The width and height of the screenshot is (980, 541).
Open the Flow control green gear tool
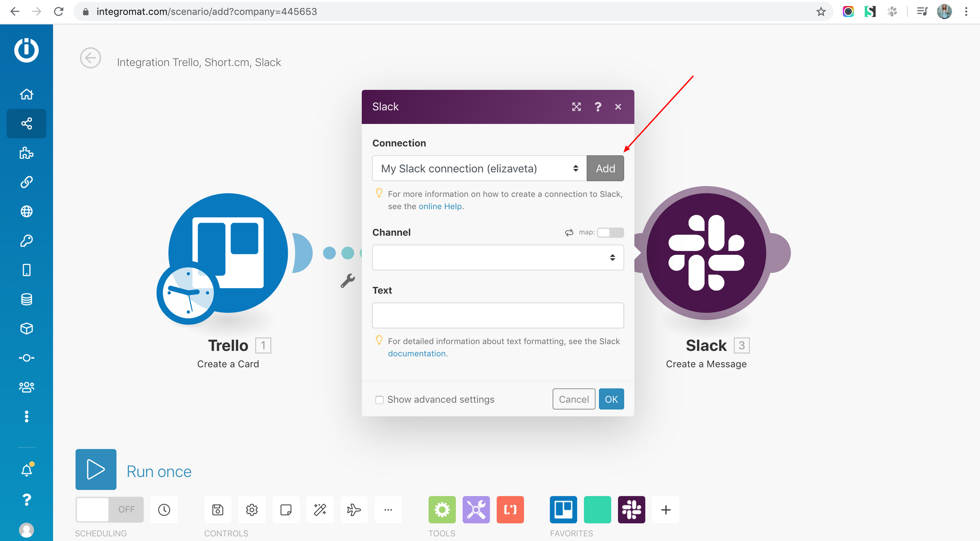[x=441, y=510]
